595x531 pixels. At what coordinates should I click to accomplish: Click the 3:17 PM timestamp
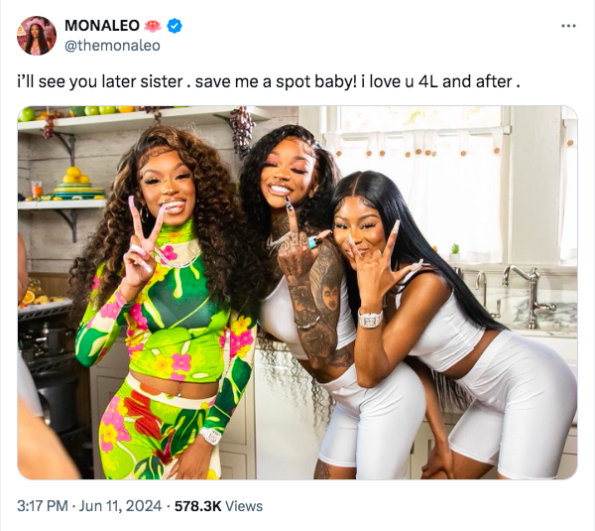point(42,506)
